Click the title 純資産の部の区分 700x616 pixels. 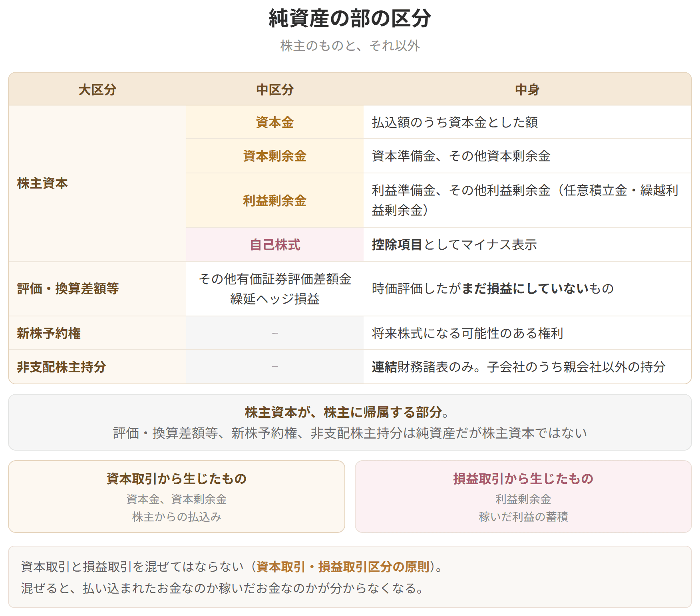tap(350, 19)
